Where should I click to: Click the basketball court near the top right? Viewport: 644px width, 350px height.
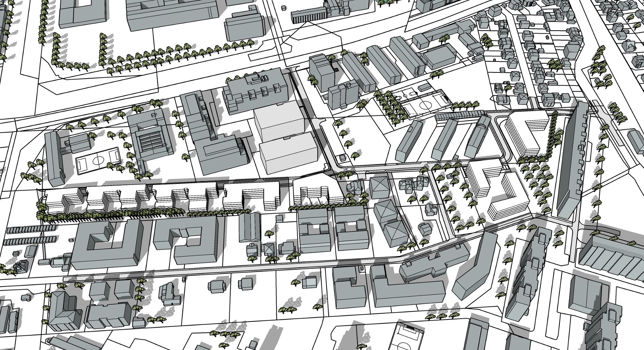click(x=424, y=101)
